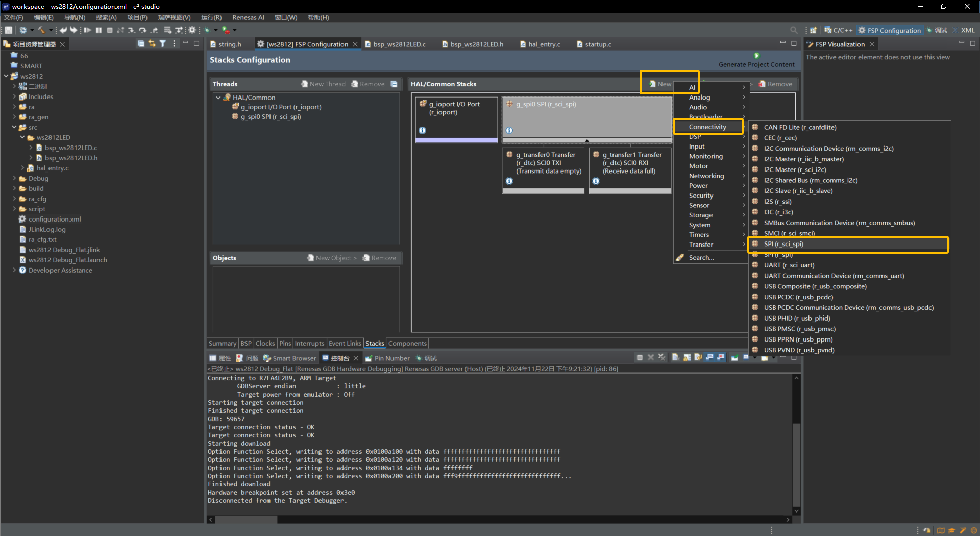Toggle show console when standard error changes
This screenshot has width=980, height=536.
click(x=721, y=357)
